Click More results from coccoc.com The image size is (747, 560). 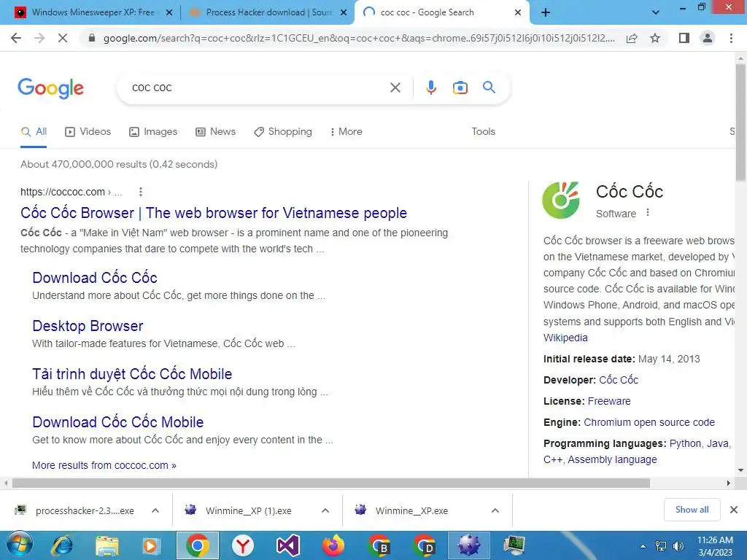click(x=104, y=465)
